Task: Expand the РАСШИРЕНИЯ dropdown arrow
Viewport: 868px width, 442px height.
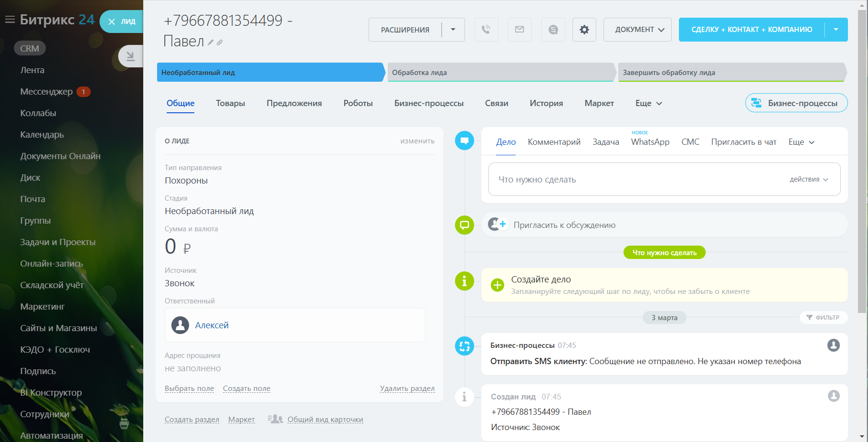Action: click(453, 30)
